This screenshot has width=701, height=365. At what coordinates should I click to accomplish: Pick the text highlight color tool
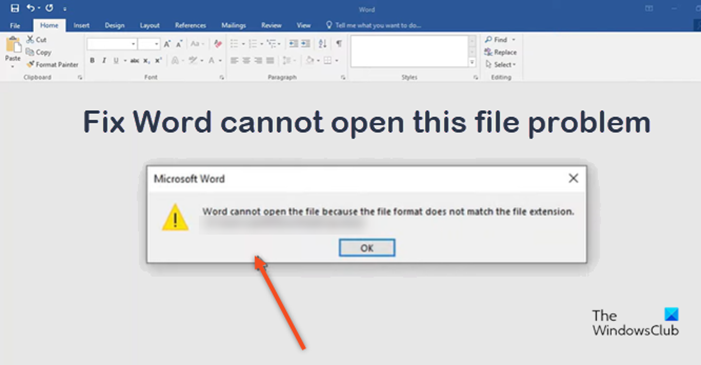pyautogui.click(x=193, y=60)
